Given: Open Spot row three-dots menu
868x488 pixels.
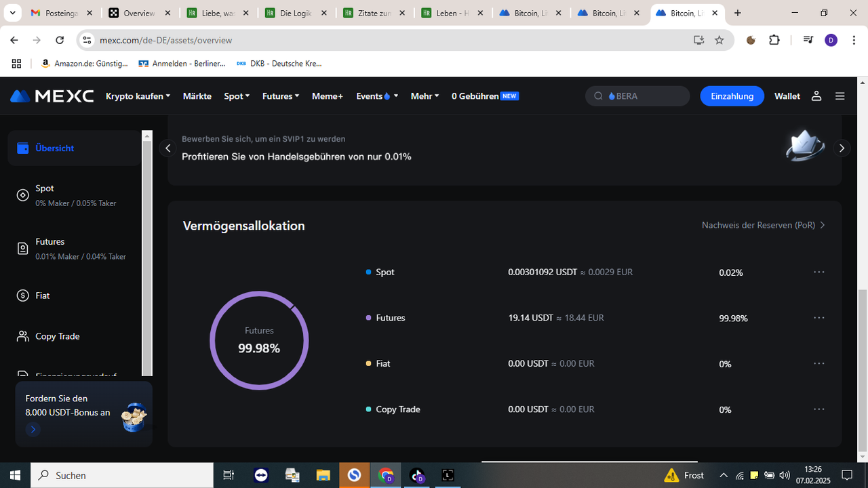Looking at the screenshot, I should pyautogui.click(x=819, y=272).
